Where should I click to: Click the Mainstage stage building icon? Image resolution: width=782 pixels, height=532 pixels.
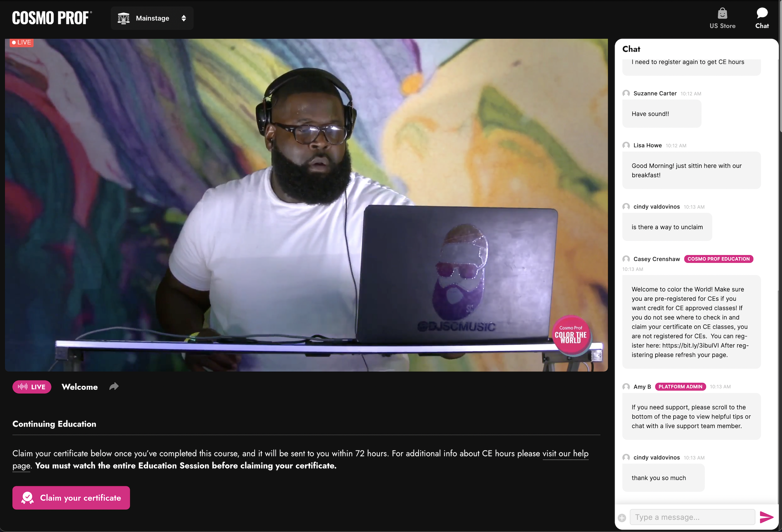click(x=123, y=18)
